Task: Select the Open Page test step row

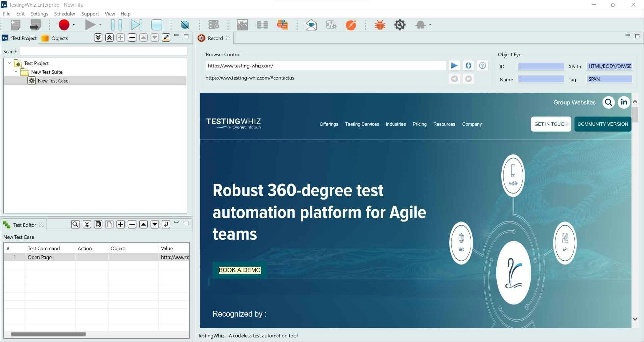Action: [x=97, y=257]
